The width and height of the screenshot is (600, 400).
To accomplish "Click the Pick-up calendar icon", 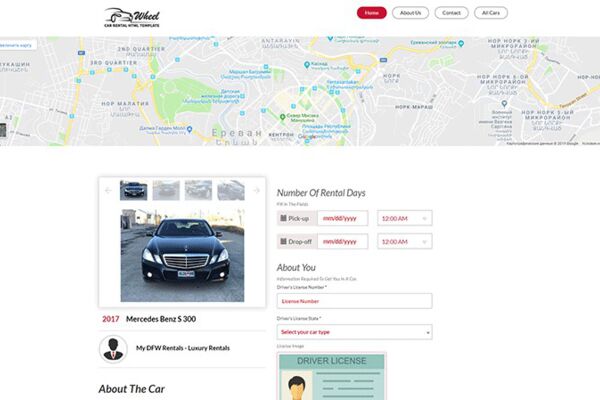I will (x=284, y=218).
